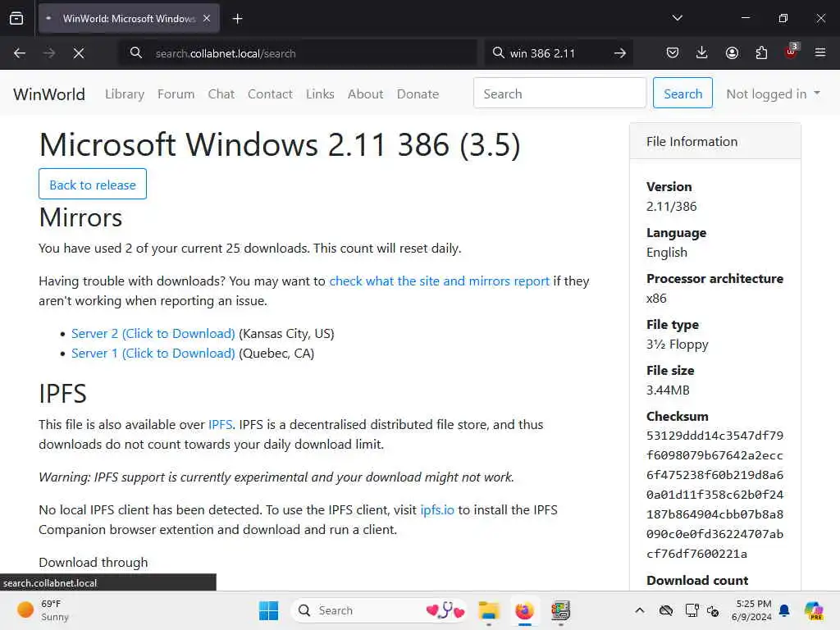The height and width of the screenshot is (630, 840).
Task: Open the taskbar app next to Firefox
Action: point(560,610)
